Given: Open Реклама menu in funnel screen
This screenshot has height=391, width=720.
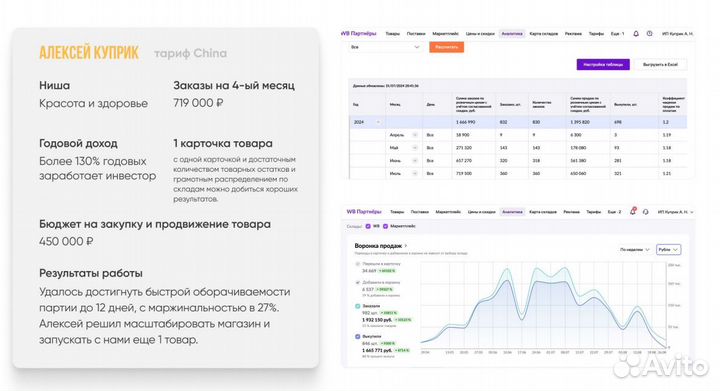Looking at the screenshot, I should pyautogui.click(x=571, y=212).
